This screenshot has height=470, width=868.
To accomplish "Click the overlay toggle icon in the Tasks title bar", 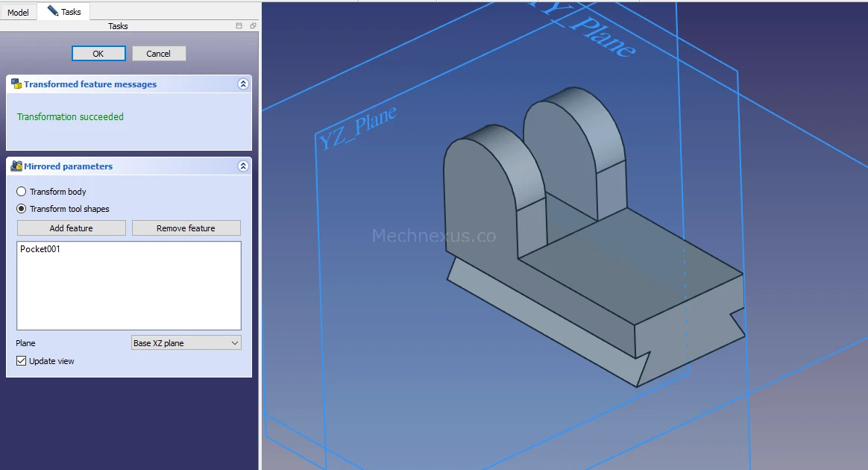I will (x=239, y=26).
